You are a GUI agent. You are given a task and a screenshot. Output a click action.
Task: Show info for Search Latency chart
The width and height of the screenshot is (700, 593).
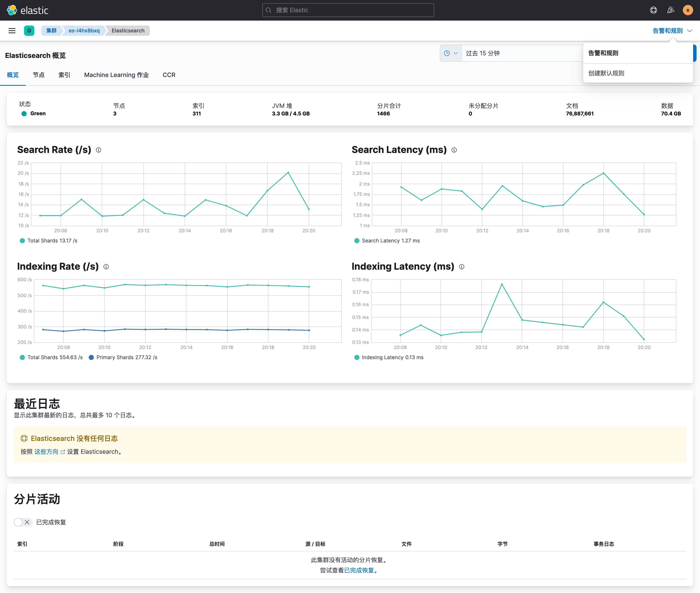point(454,150)
